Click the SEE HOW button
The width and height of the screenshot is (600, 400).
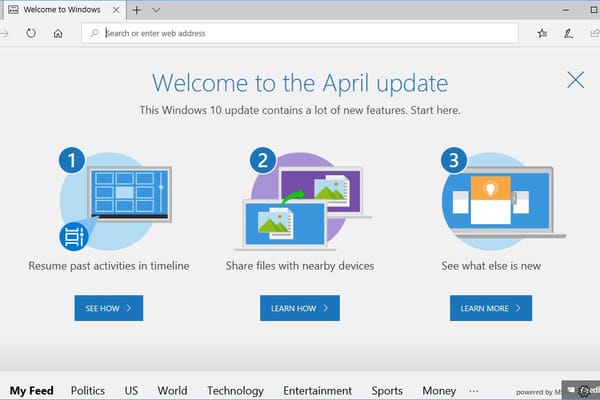coord(109,308)
